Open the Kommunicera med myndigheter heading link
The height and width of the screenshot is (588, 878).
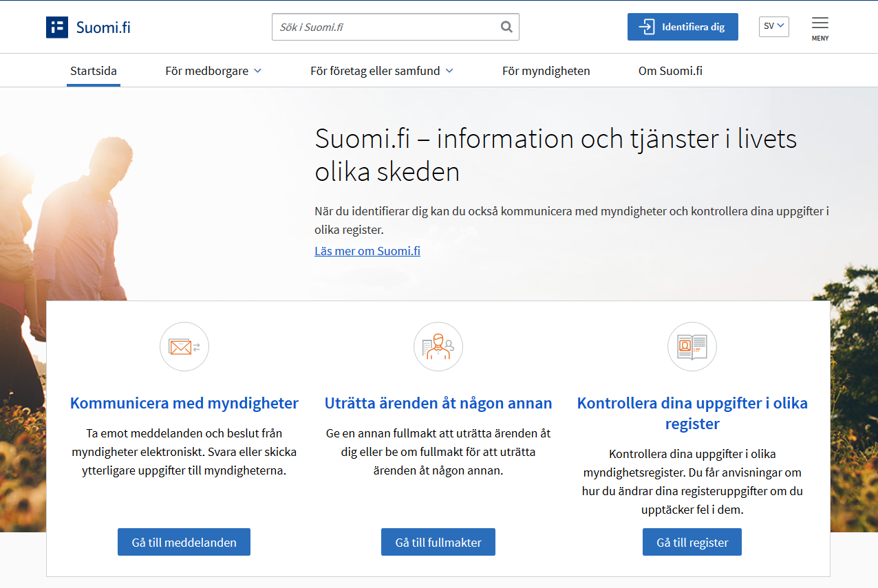click(x=184, y=403)
